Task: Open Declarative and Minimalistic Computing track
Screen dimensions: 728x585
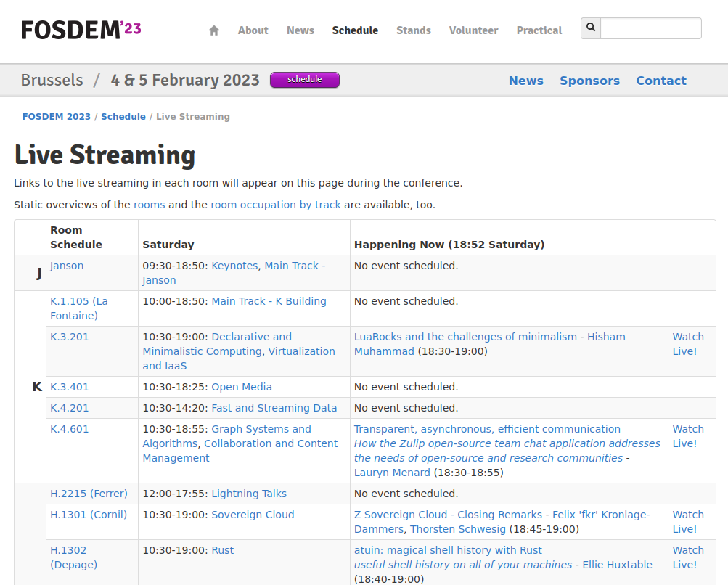Action: [217, 344]
